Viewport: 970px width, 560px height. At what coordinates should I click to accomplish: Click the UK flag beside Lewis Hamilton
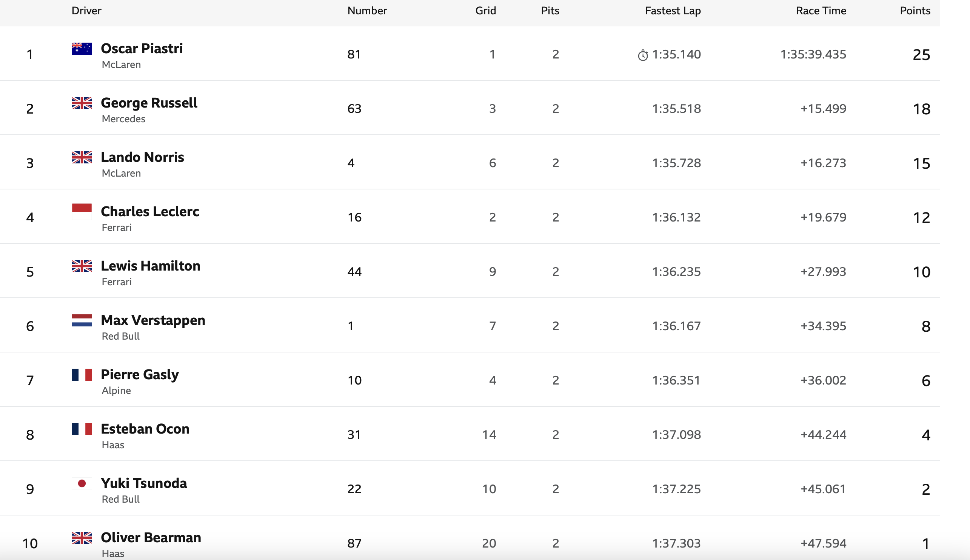point(82,266)
